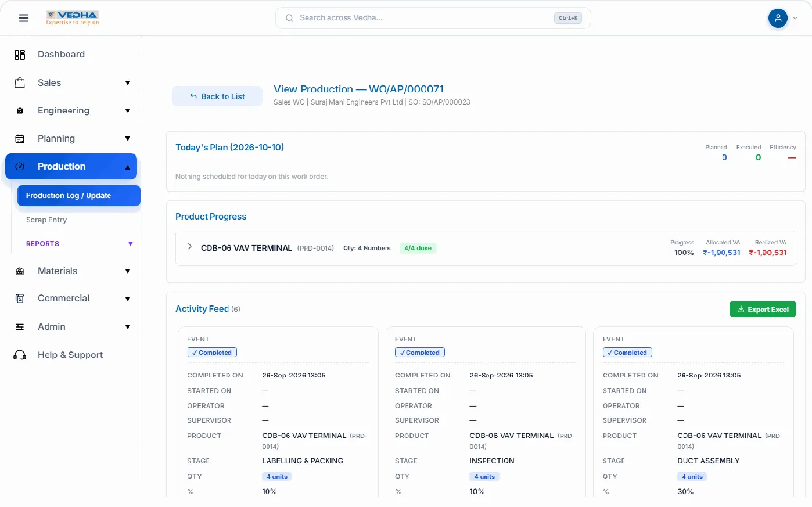Click the 4/4 done badge
Screen dimensions: 812x507
418,248
